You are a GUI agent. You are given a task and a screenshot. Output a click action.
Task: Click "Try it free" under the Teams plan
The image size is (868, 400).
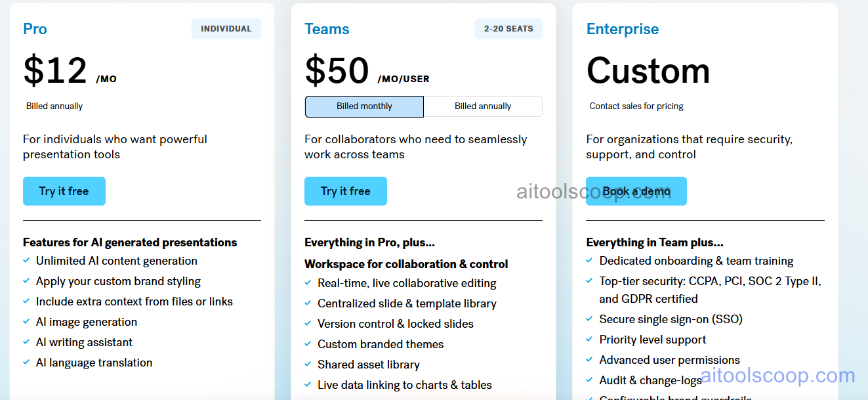(345, 190)
